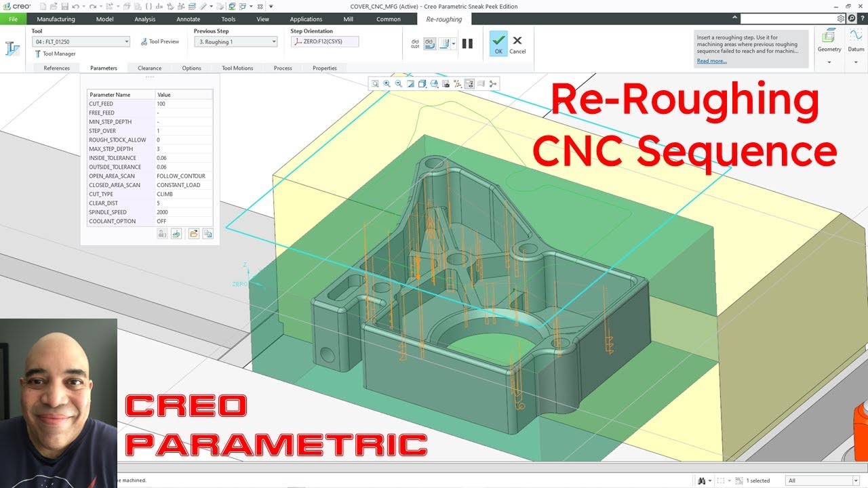This screenshot has width=868, height=488.
Task: Open the selection filter dropdown showing All
Action: click(821, 481)
